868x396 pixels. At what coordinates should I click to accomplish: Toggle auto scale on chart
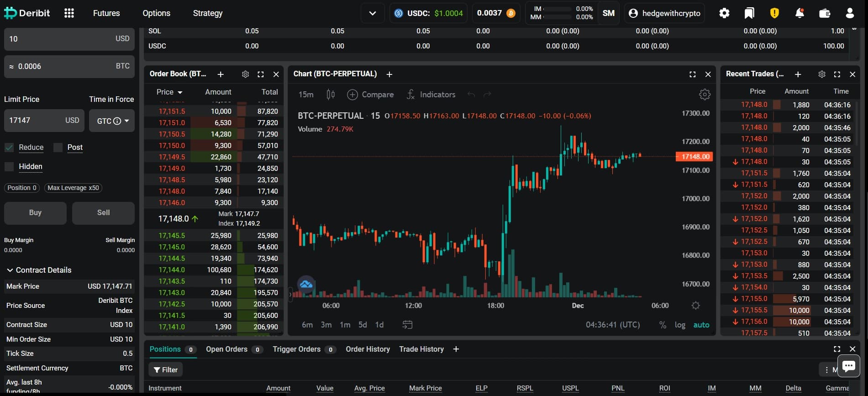[x=701, y=325]
